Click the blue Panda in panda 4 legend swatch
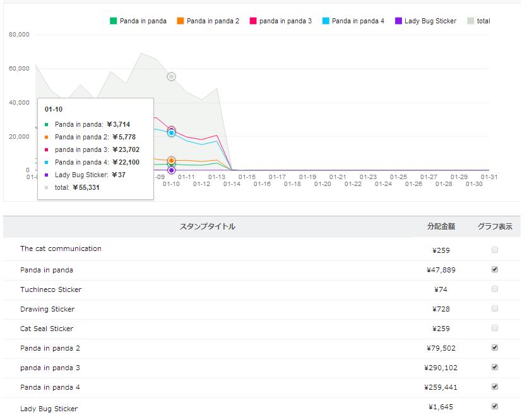The width and height of the screenshot is (527, 420). (325, 21)
